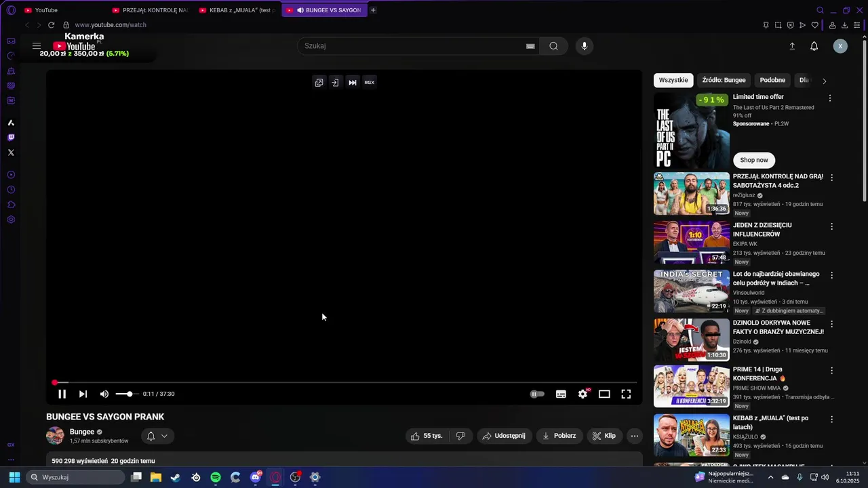
Task: Like the video (55 tys.)
Action: pos(427,436)
